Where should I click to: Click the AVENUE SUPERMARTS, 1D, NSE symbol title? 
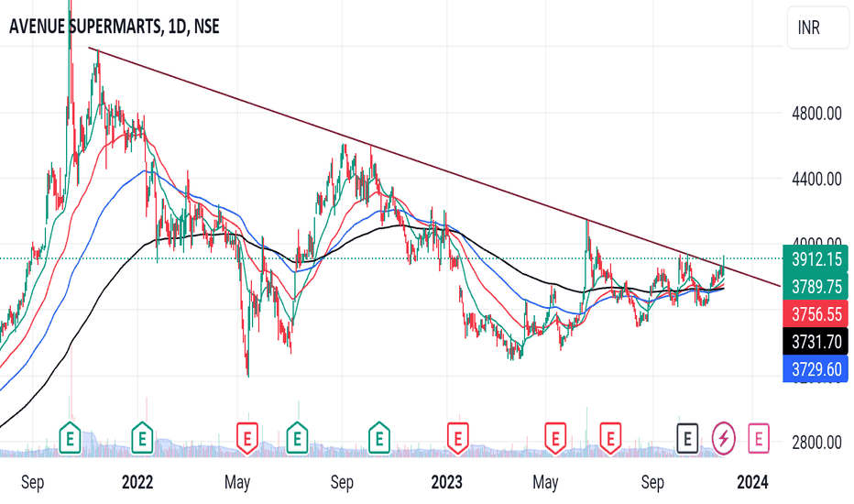(115, 27)
